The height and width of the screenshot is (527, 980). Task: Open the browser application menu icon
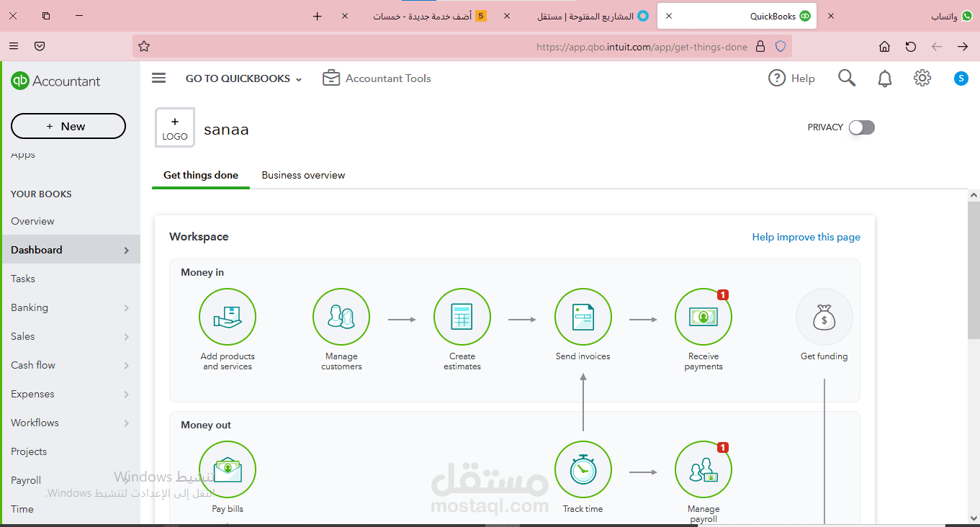click(14, 47)
